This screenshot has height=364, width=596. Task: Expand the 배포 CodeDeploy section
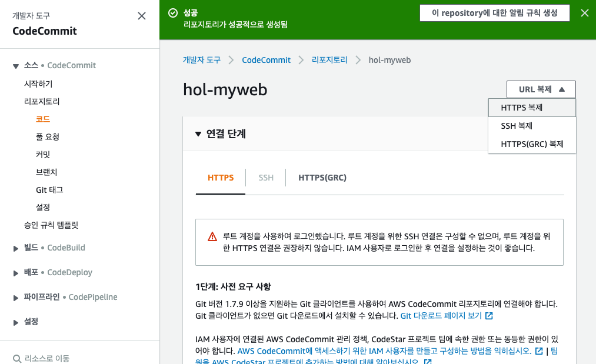(15, 273)
